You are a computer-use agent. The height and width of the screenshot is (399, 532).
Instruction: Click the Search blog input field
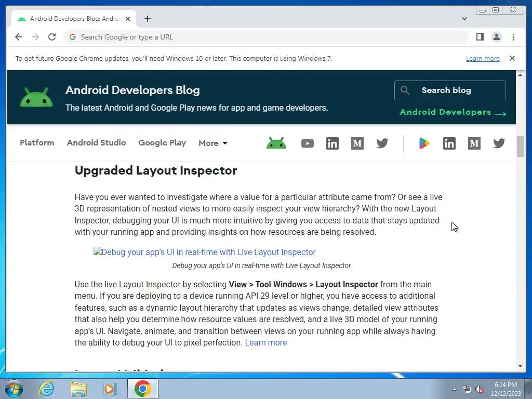[450, 90]
